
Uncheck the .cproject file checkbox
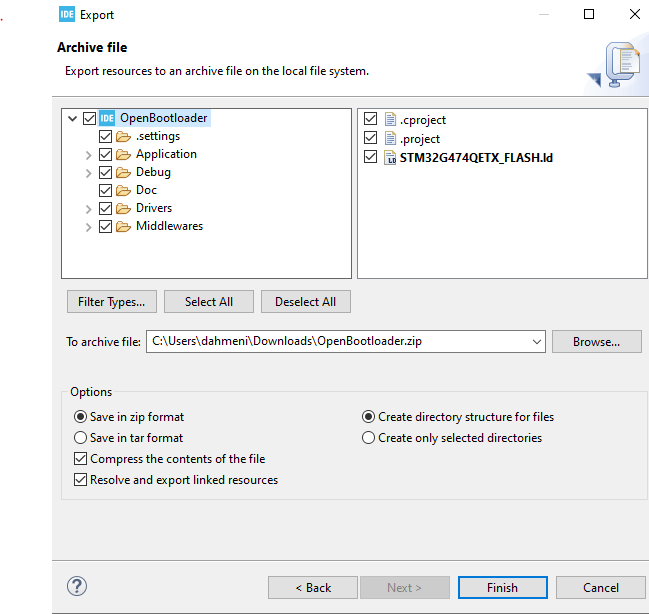370,119
